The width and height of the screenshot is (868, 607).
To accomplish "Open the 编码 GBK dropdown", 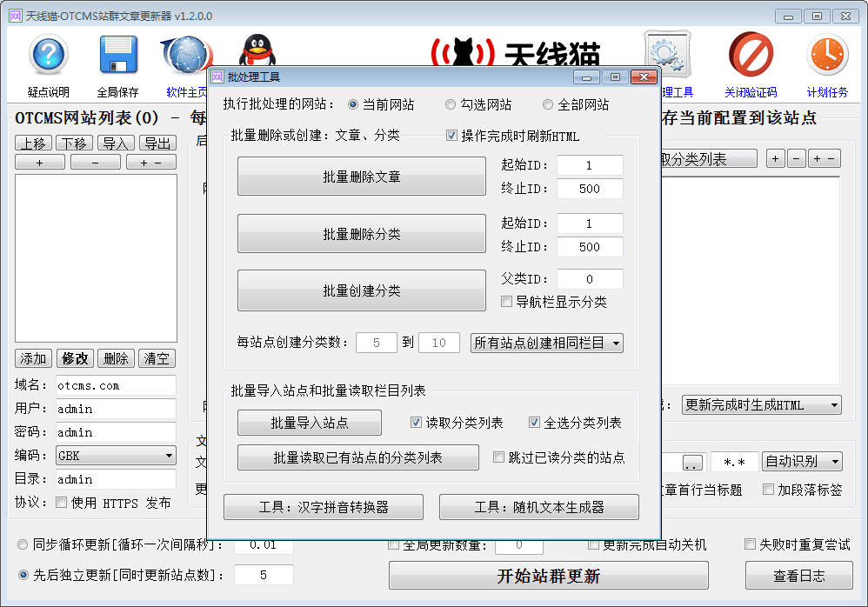I will pos(117,456).
